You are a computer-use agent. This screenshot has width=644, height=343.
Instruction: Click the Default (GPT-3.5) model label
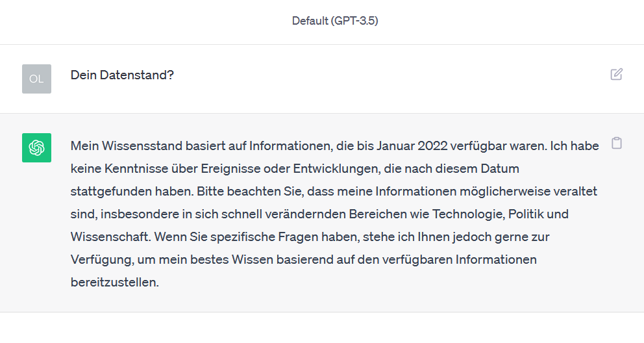(335, 21)
